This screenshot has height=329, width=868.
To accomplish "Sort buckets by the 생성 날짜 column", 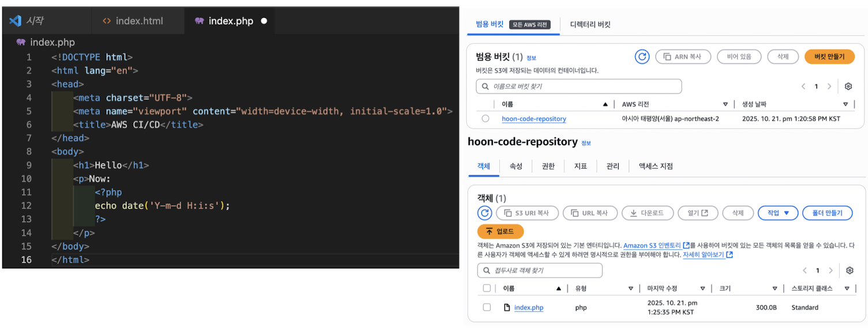I will pyautogui.click(x=845, y=104).
